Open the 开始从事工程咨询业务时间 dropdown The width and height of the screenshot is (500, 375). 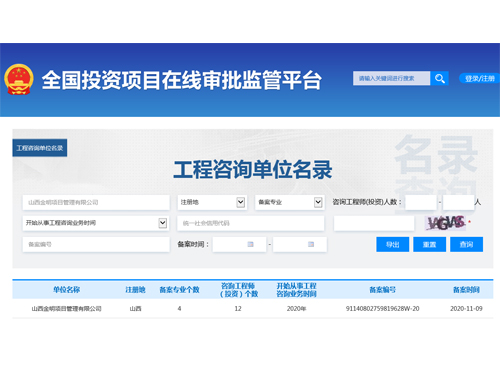coord(96,223)
